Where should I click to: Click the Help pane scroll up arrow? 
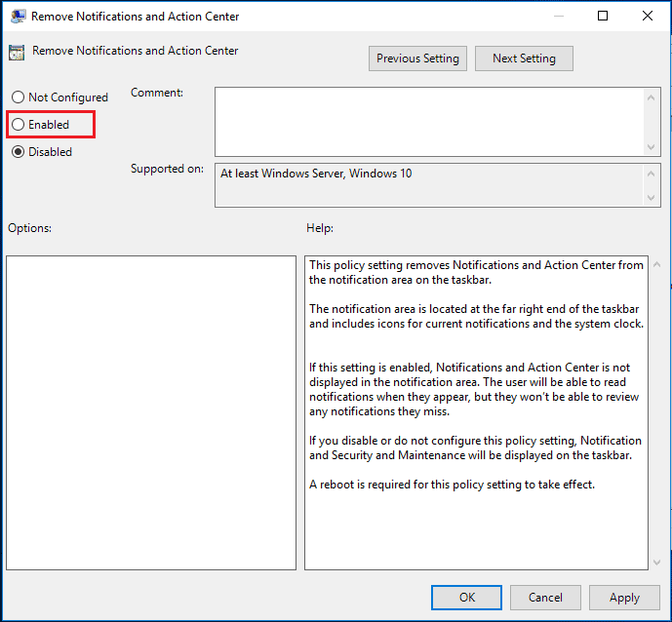(656, 265)
